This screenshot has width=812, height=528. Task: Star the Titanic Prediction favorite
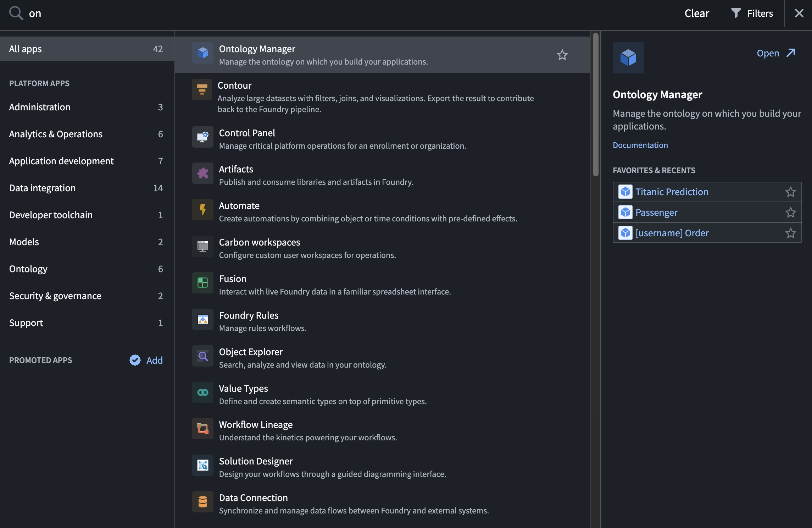tap(791, 192)
